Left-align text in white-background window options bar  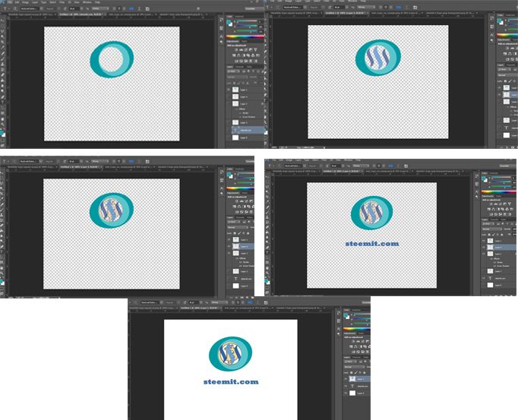(233, 302)
